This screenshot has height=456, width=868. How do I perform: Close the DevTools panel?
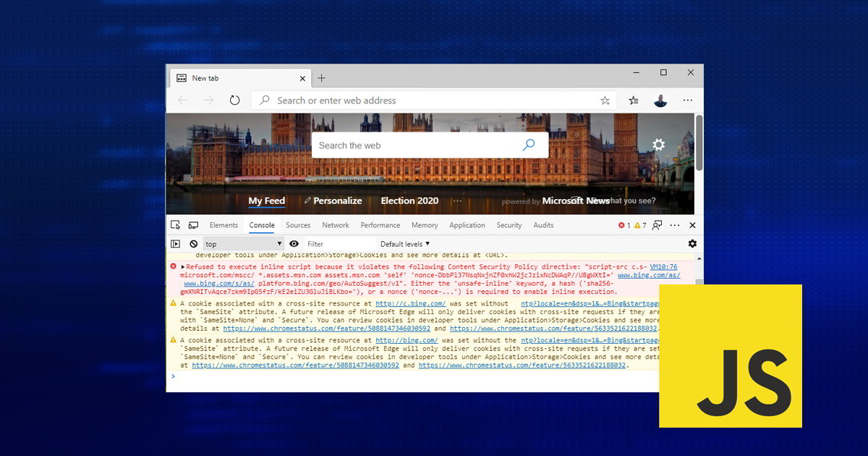click(692, 225)
